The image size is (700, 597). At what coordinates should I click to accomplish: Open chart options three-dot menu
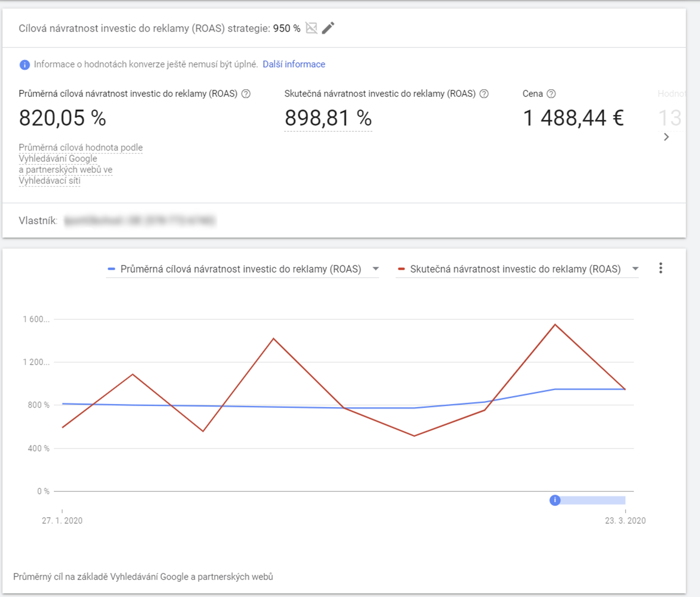[661, 268]
